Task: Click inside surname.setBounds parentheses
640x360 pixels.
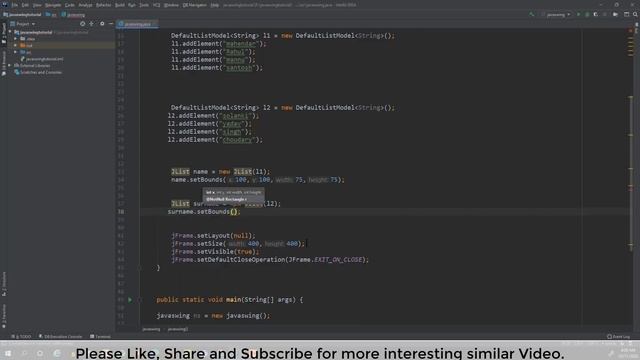Action: 233,211
